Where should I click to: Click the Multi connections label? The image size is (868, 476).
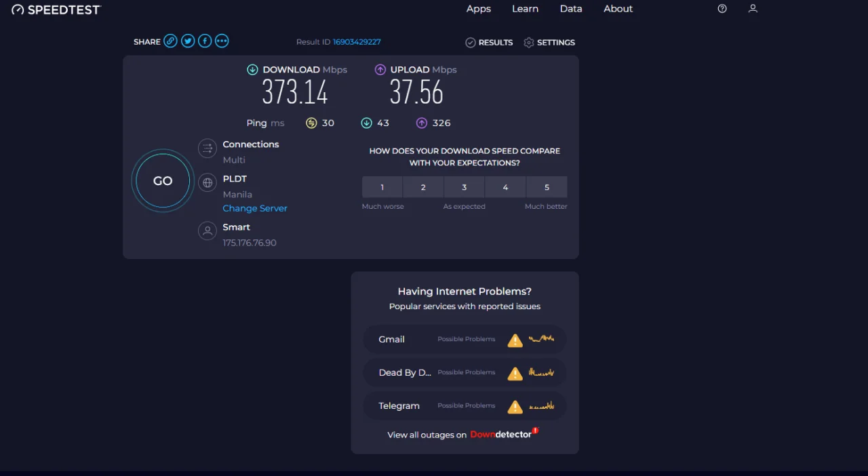tap(234, 160)
